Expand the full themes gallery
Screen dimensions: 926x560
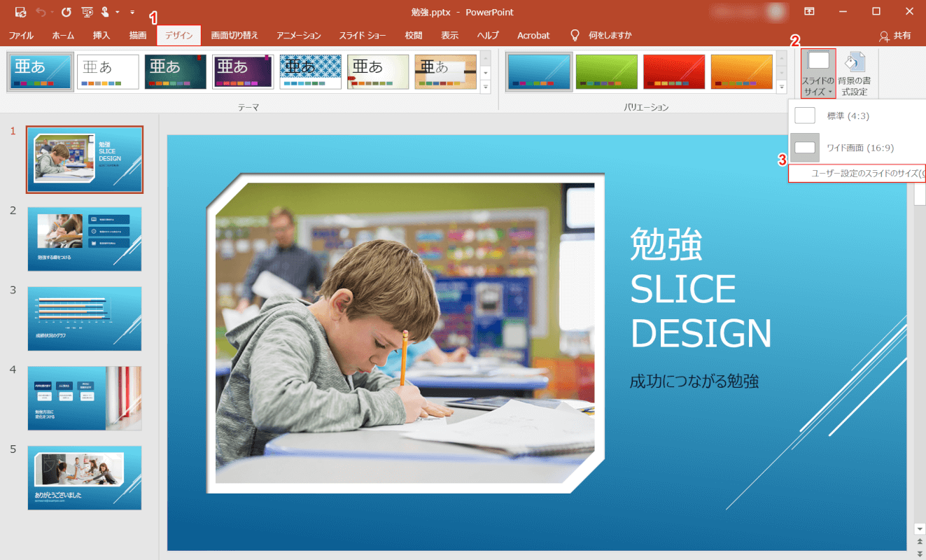(485, 87)
